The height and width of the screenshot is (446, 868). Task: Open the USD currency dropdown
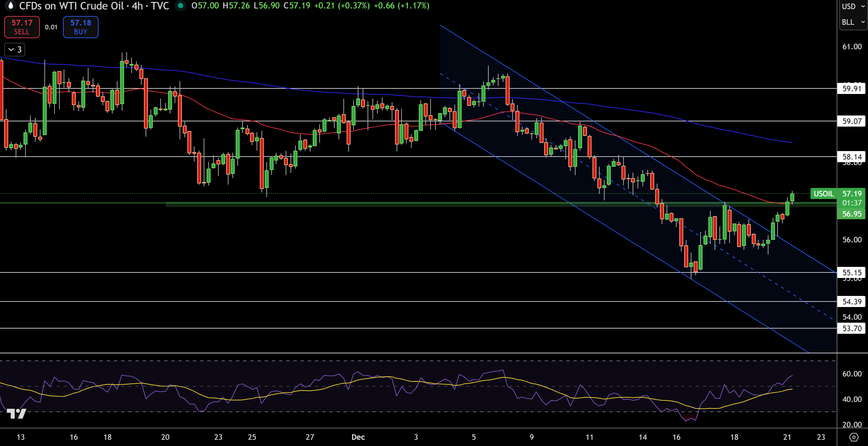pos(853,6)
